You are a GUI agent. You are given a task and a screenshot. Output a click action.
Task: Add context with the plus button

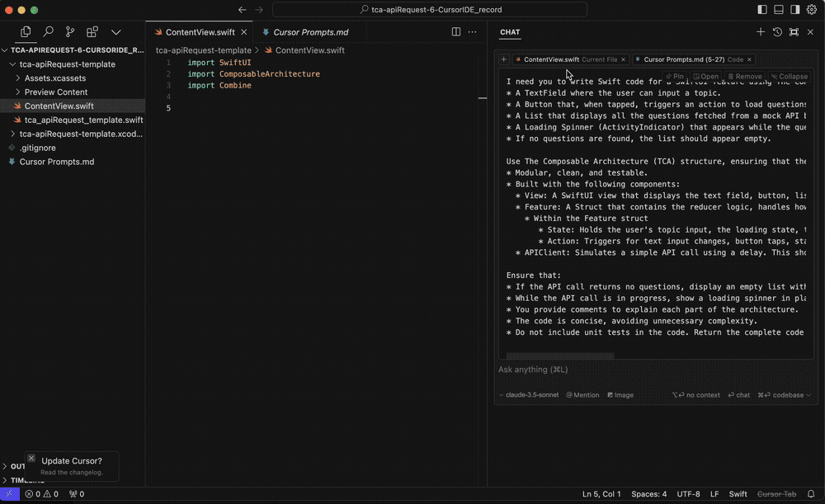[503, 59]
